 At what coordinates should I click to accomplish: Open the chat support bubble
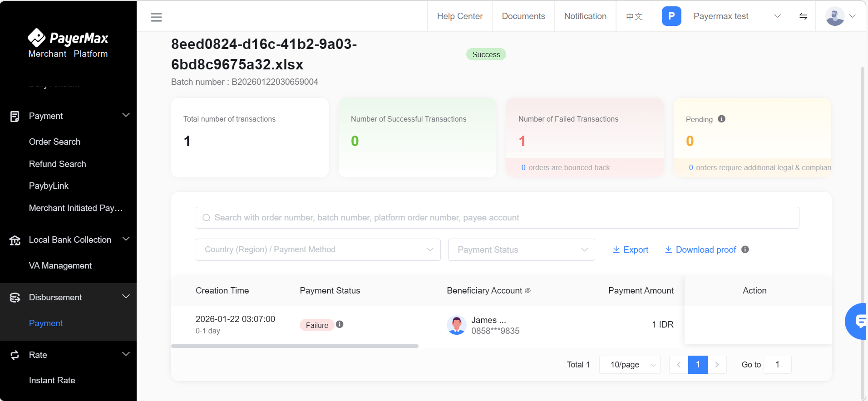click(x=858, y=321)
